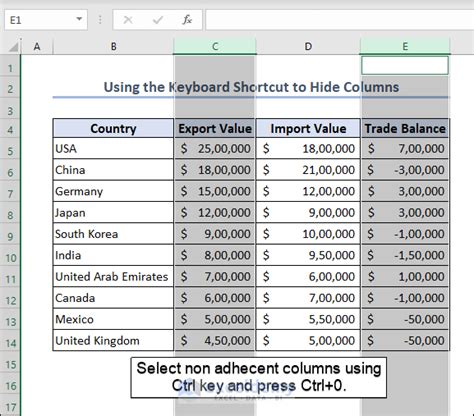This screenshot has width=474, height=416.
Task: Click the 'India' cell
Action: pyautogui.click(x=113, y=255)
